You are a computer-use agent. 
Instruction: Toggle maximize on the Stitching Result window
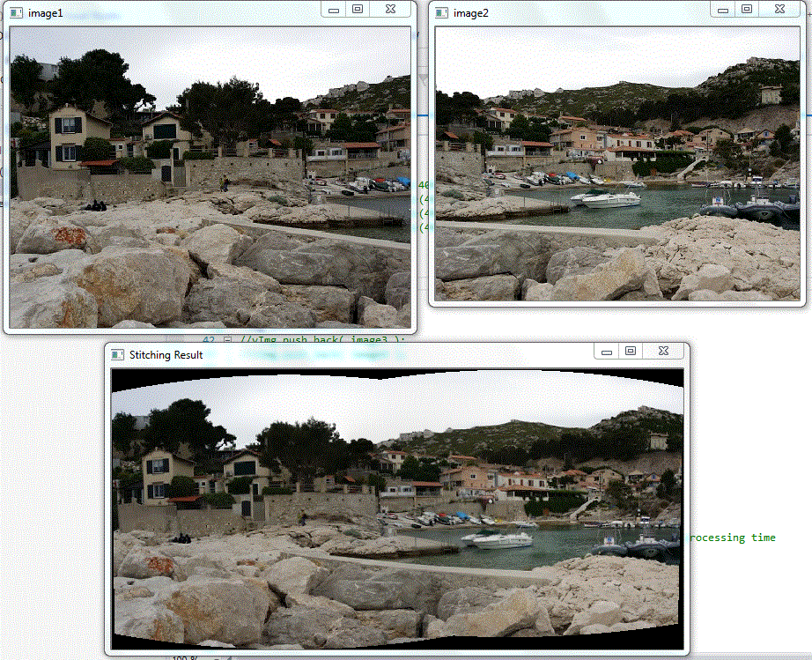point(631,351)
